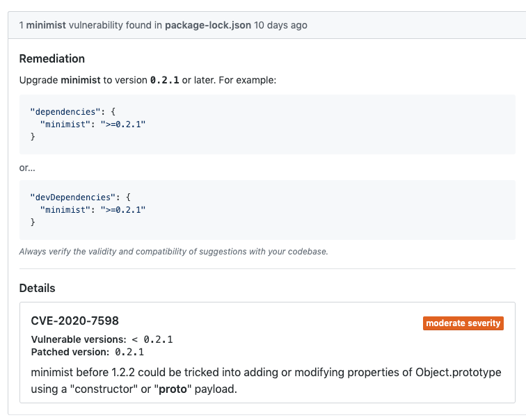The image size is (526, 420).
Task: Click the "Patched version:" label
Action: pyautogui.click(x=70, y=352)
